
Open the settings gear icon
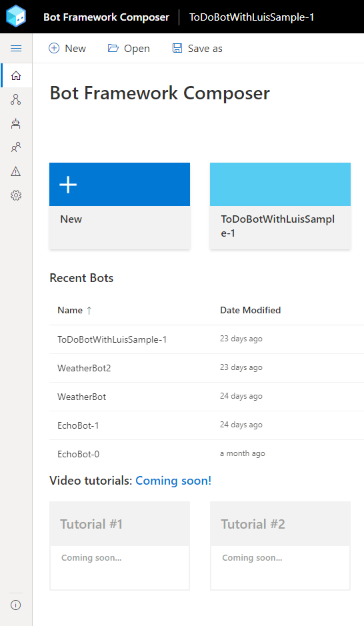coord(16,195)
